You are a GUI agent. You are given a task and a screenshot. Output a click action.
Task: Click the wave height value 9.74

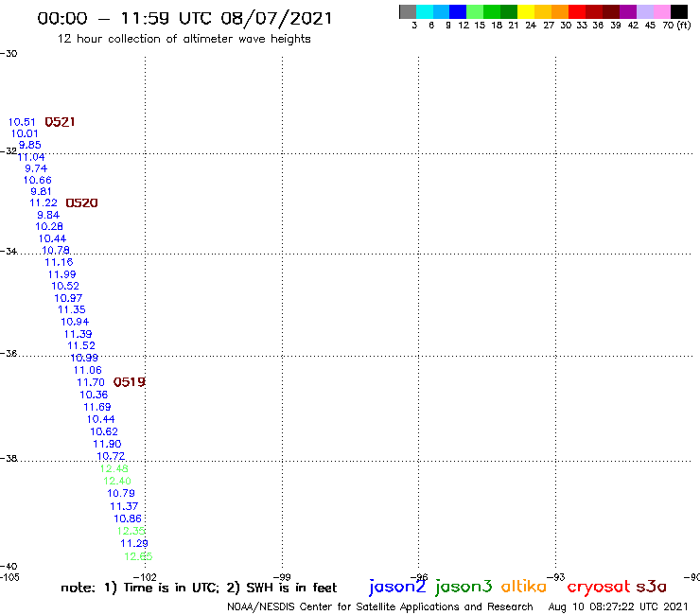tap(36, 168)
